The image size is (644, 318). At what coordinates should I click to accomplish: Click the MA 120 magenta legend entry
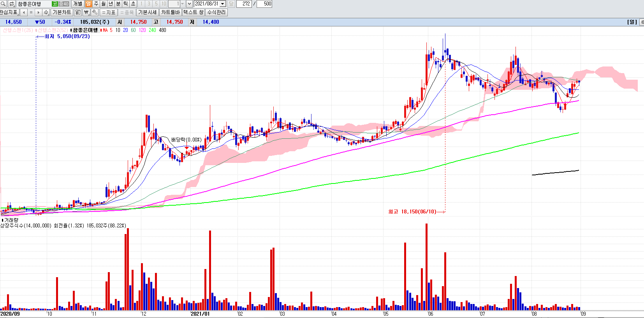(142, 30)
